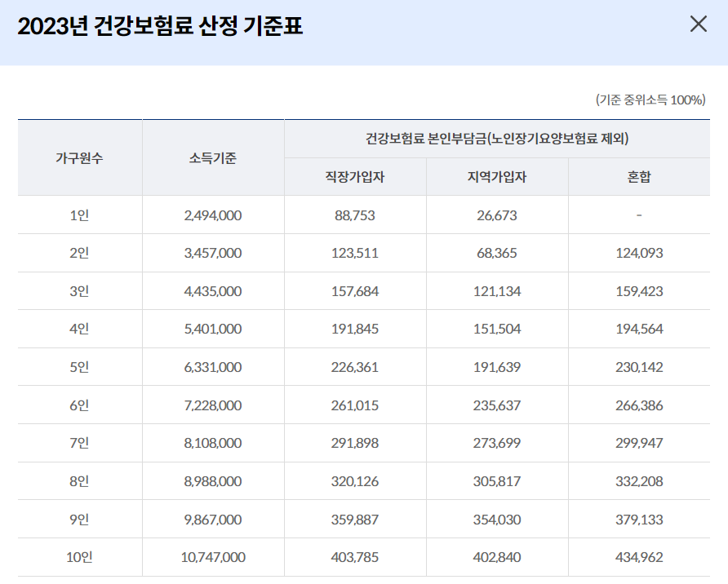This screenshot has height=584, width=728.
Task: Click the 혼합 column header
Action: (639, 177)
